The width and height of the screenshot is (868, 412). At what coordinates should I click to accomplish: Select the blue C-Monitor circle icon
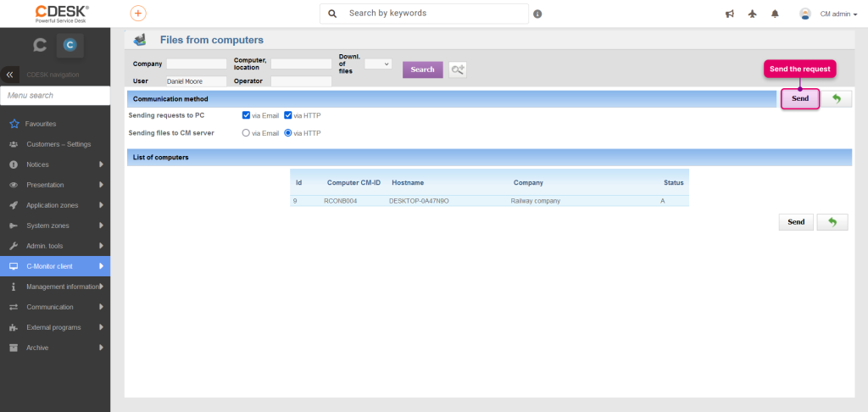[x=70, y=46]
